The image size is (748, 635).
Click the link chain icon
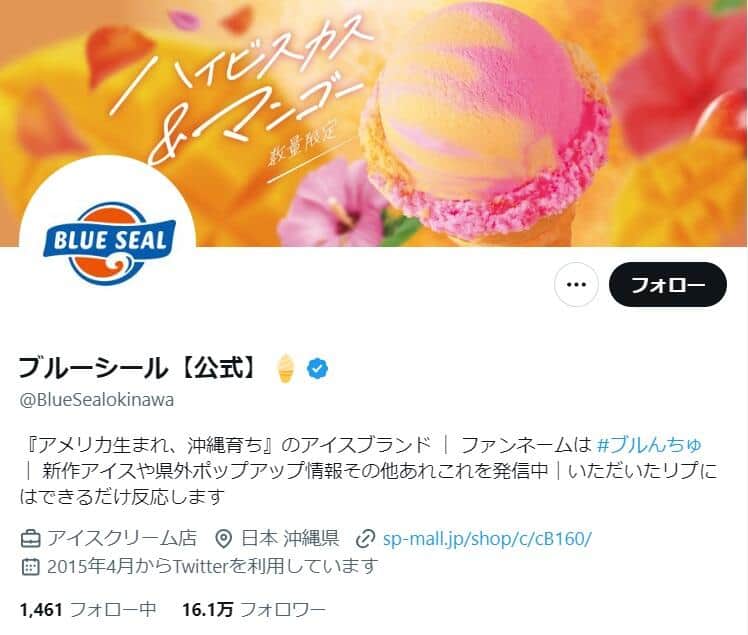tap(365, 539)
